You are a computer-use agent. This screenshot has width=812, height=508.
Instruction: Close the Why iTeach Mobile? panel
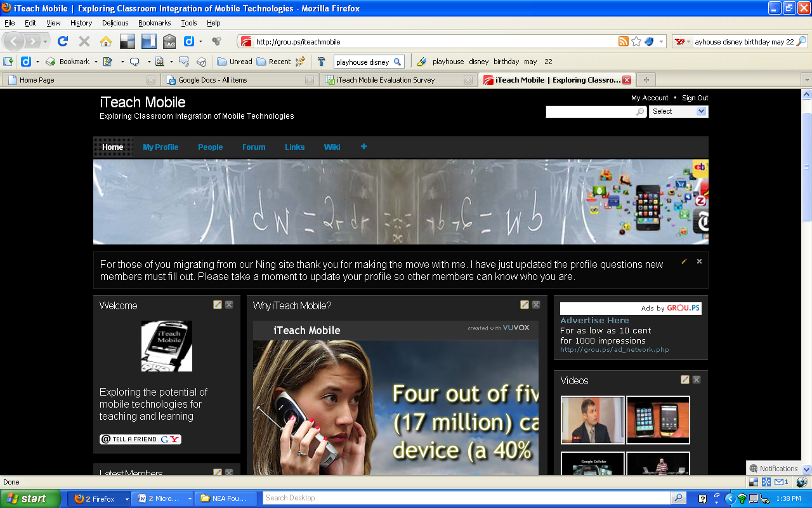pos(536,305)
